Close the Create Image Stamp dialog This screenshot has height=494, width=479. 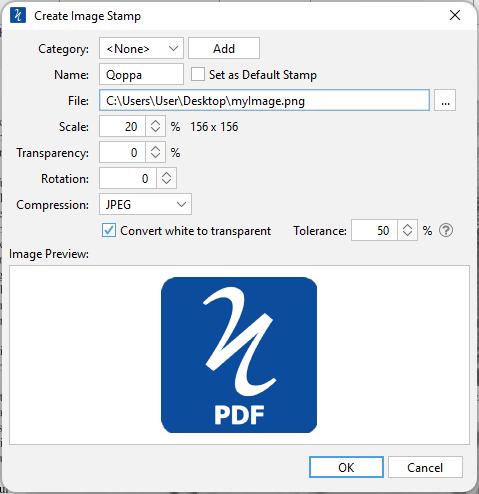click(455, 15)
